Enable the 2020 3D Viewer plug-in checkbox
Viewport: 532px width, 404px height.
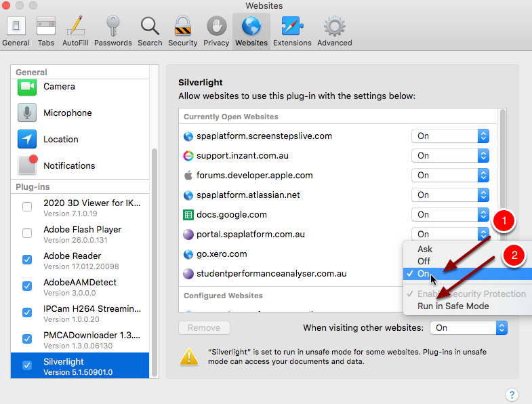pos(27,207)
